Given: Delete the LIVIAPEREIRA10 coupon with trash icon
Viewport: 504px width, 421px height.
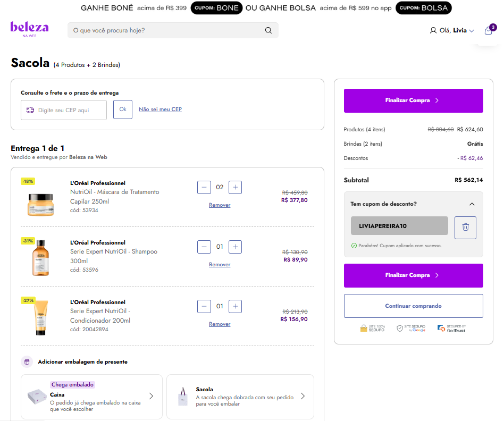Looking at the screenshot, I should point(465,228).
